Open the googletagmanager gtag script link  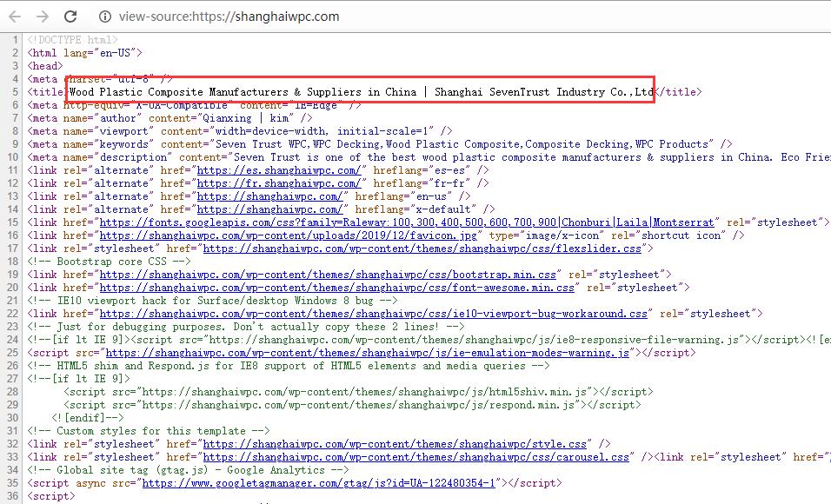click(x=318, y=483)
